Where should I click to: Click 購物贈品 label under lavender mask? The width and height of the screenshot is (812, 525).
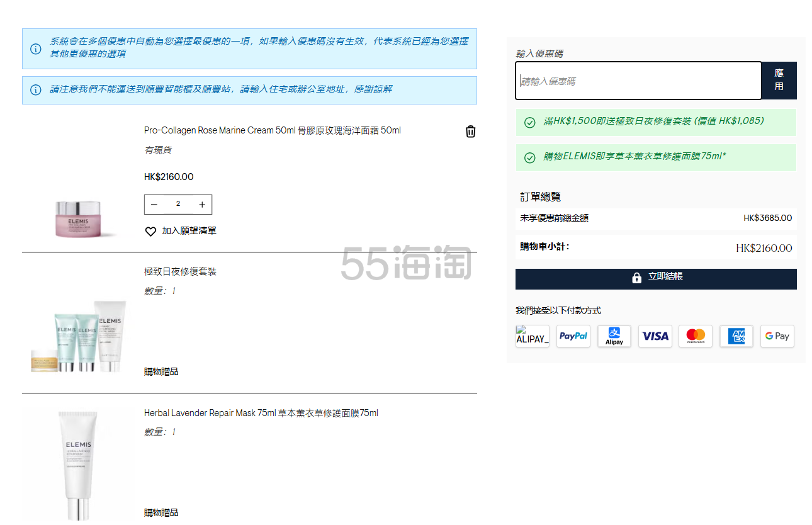coord(161,512)
